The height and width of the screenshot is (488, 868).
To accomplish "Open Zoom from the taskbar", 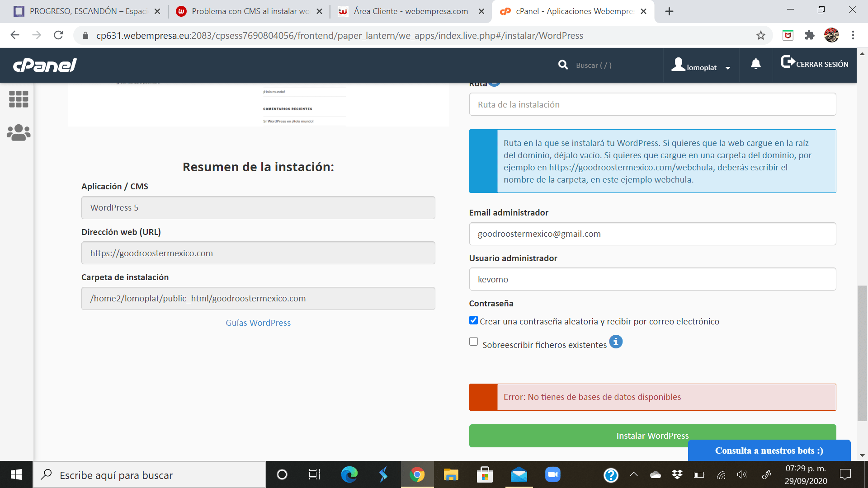I will (553, 474).
